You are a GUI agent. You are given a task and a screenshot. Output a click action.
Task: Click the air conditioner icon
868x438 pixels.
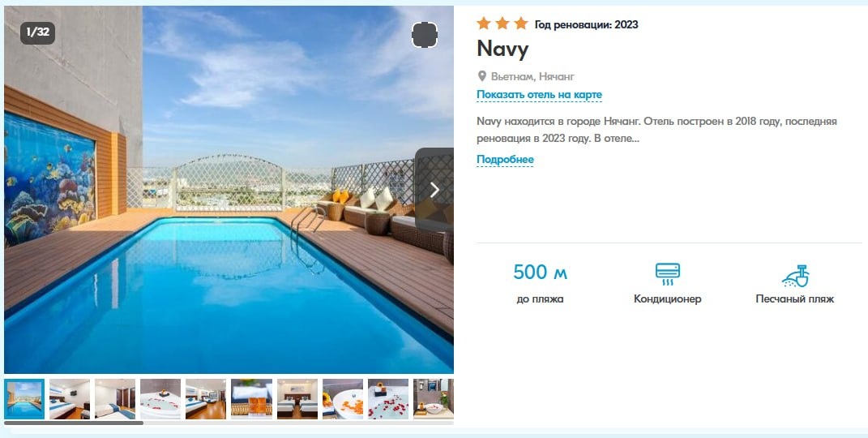point(667,275)
